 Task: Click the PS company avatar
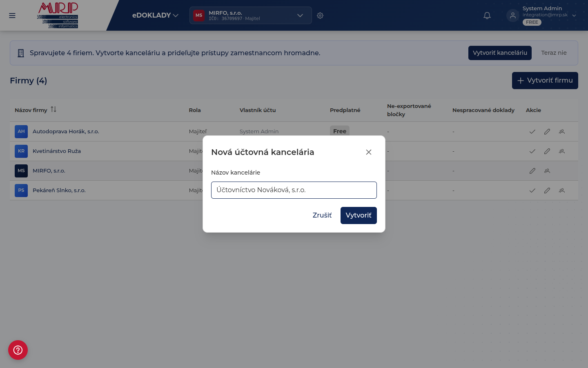coord(21,191)
